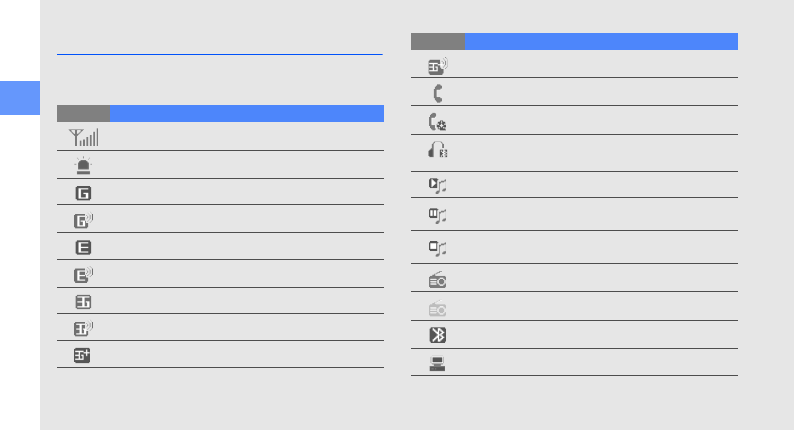This screenshot has width=794, height=430.
Task: Select the PC connection computer icon
Action: click(x=437, y=363)
